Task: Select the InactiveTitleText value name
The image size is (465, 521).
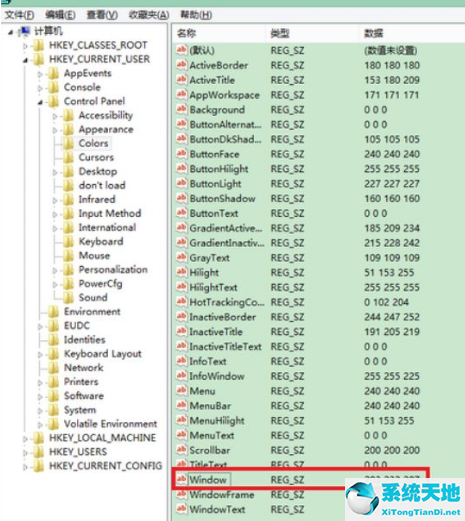Action: tap(225, 347)
